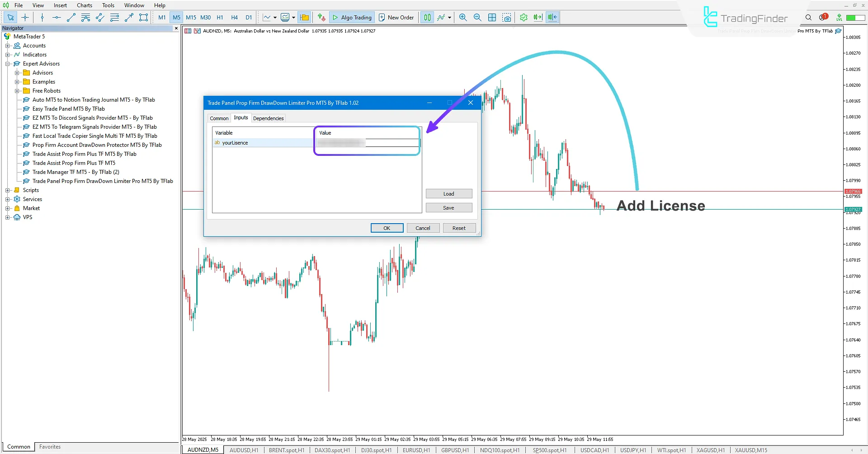This screenshot has width=868, height=454.
Task: Activate the horizontal line drawing tool
Action: [x=57, y=17]
